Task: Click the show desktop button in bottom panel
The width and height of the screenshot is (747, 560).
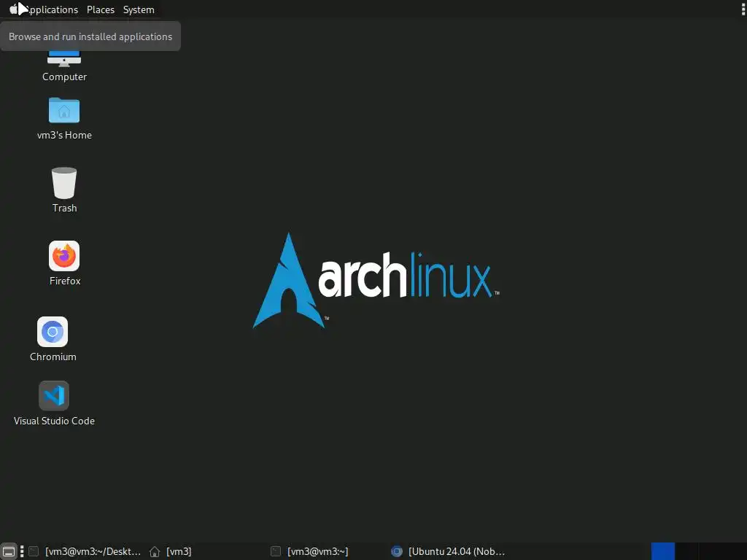Action: 9,551
